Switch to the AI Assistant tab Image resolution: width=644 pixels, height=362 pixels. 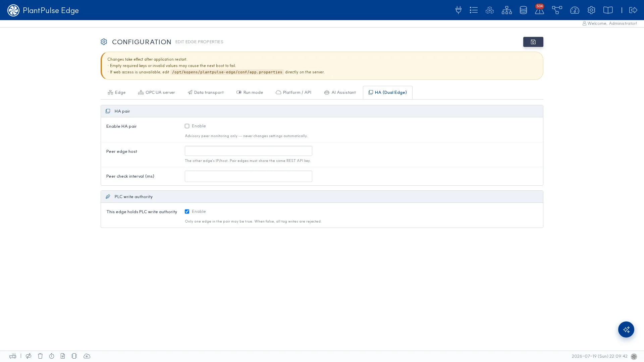(x=340, y=93)
